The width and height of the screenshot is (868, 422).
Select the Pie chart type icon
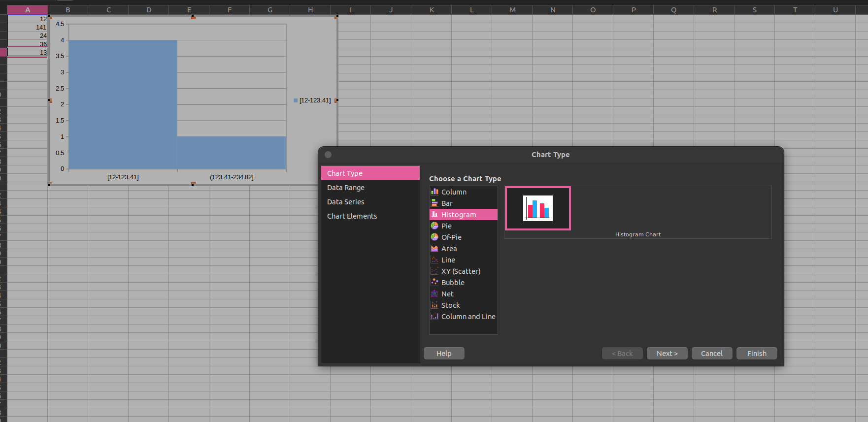coord(434,226)
